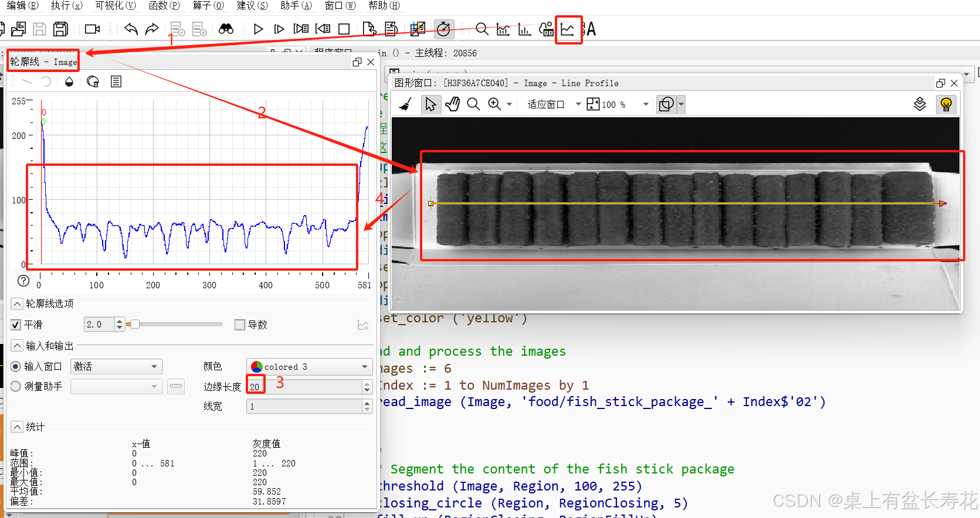Image resolution: width=980 pixels, height=518 pixels.
Task: Click the threshold code line in program
Action: pyautogui.click(x=510, y=486)
